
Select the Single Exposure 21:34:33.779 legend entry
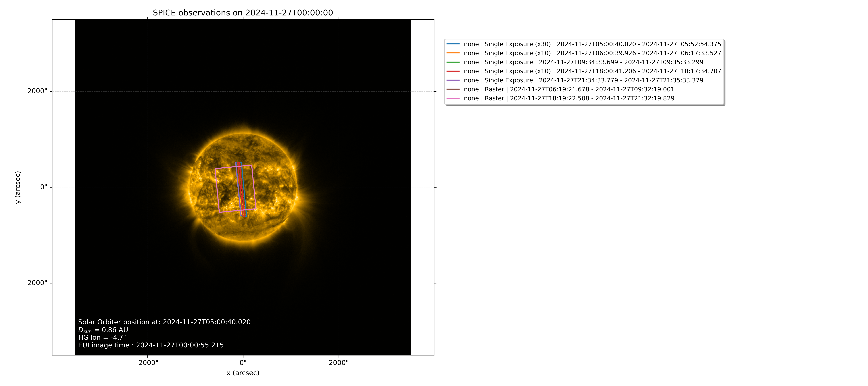(x=583, y=80)
